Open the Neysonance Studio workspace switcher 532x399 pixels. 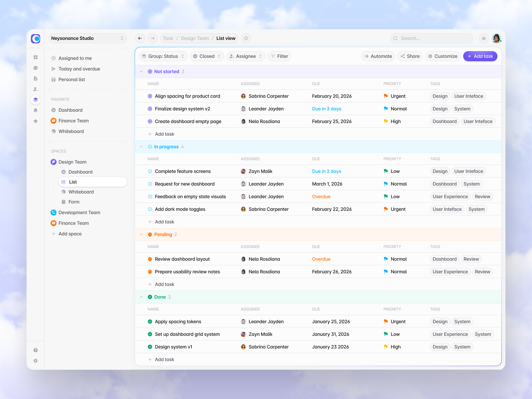(x=88, y=38)
